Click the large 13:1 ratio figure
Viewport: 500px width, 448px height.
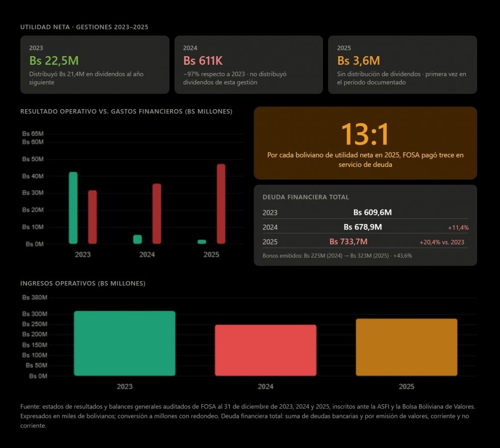(x=365, y=134)
